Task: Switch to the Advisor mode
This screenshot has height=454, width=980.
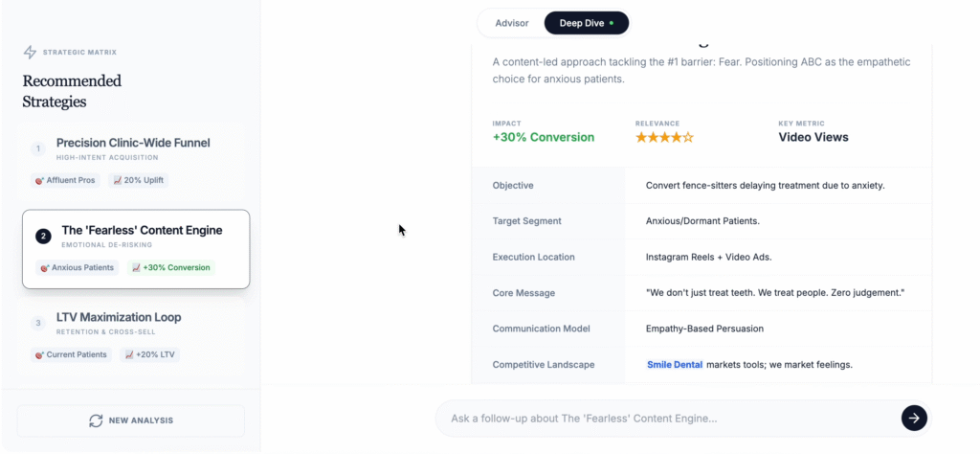Action: 512,23
